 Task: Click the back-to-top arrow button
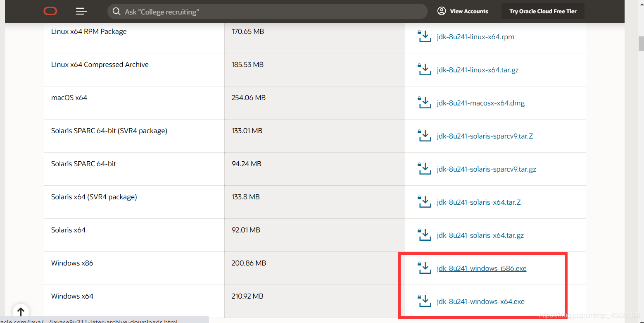click(21, 312)
